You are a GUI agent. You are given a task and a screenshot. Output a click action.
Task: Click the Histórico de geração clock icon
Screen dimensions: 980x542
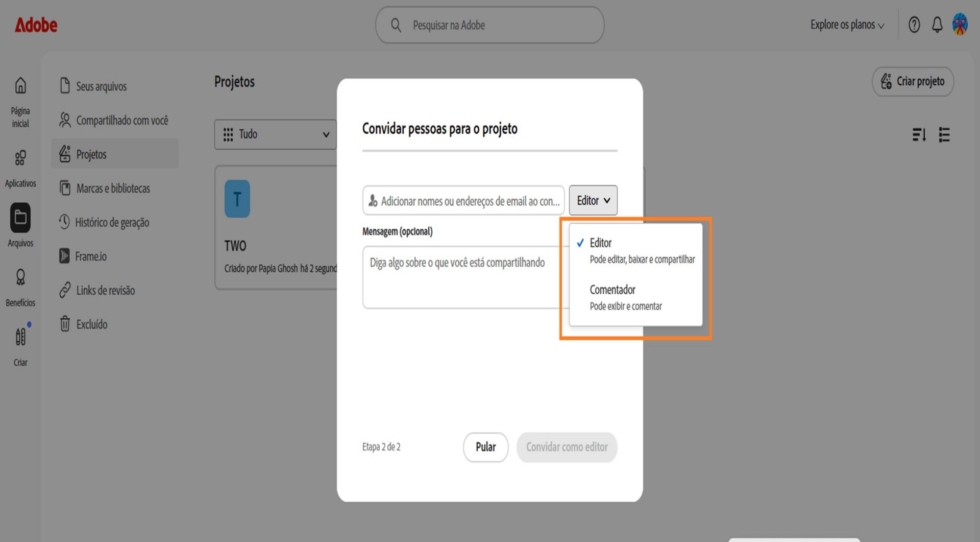(x=64, y=221)
